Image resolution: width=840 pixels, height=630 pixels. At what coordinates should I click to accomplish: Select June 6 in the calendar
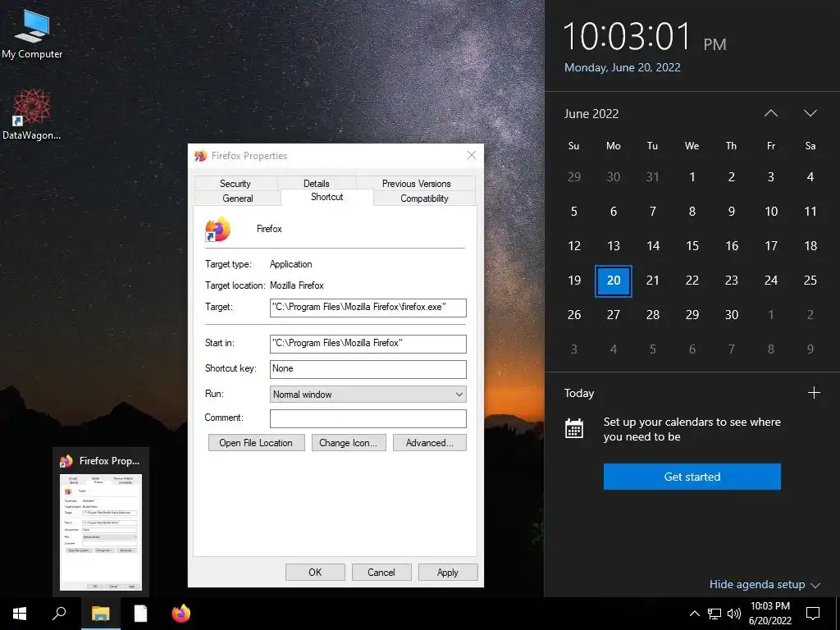614,211
